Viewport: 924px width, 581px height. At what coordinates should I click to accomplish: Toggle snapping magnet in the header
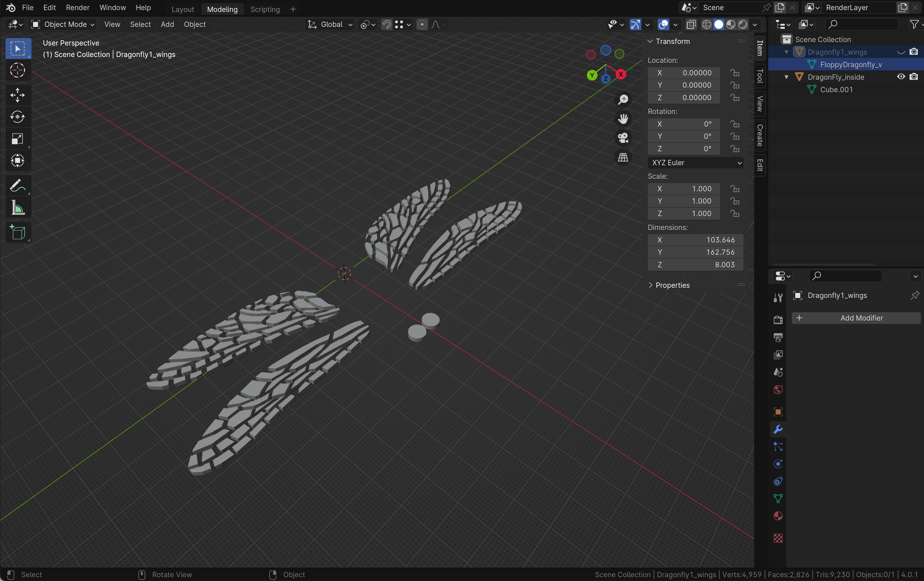[x=386, y=25]
